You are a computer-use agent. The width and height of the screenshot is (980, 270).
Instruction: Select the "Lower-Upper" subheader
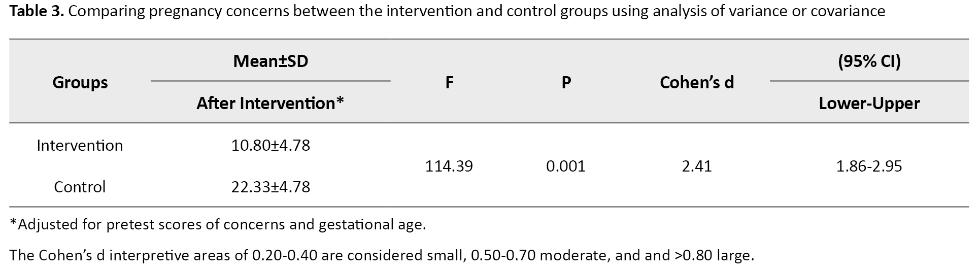(x=869, y=103)
